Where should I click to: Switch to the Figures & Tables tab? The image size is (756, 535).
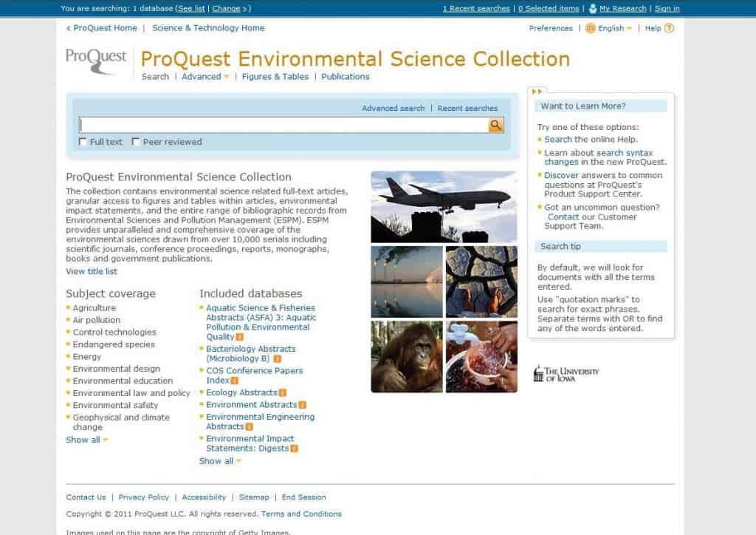pos(275,76)
